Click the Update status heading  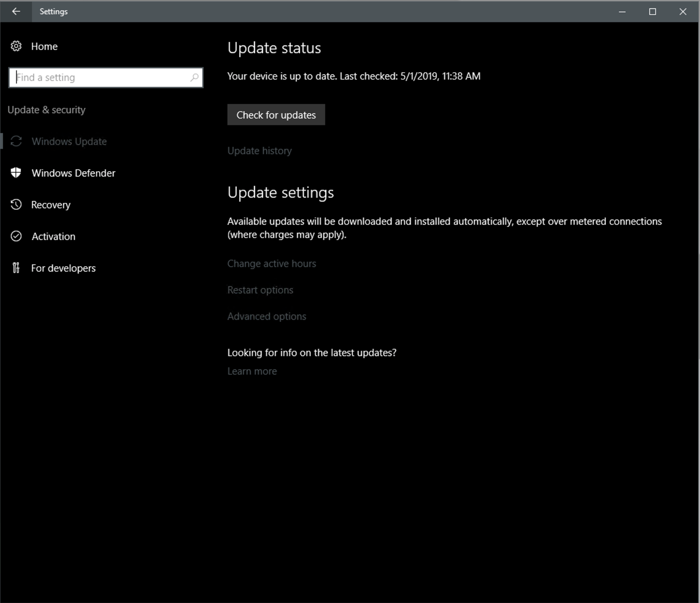pos(274,48)
